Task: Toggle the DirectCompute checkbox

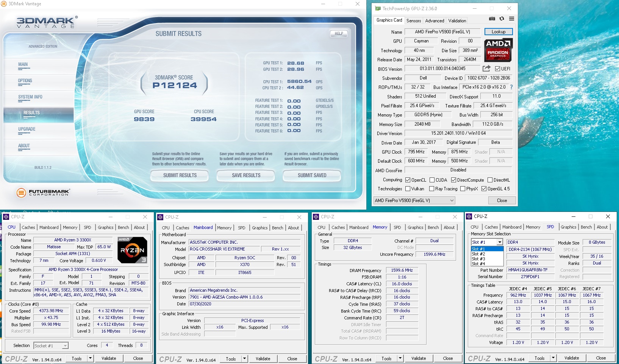Action: pos(453,180)
